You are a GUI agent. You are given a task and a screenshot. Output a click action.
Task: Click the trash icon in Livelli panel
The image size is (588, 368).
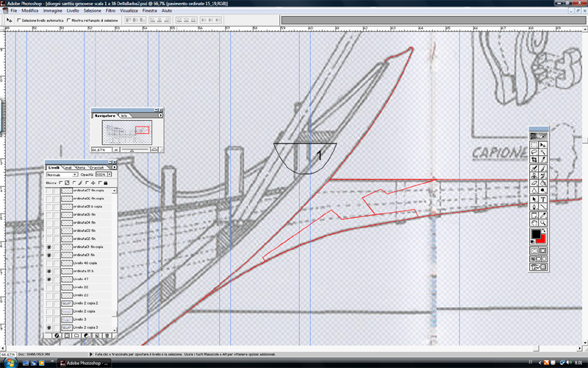pyautogui.click(x=107, y=335)
